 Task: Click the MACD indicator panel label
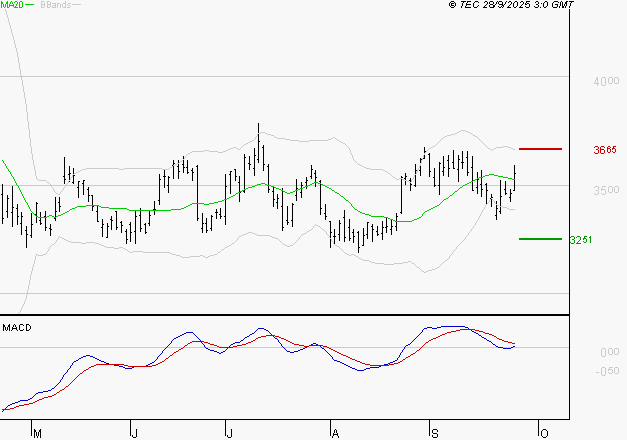pos(17,327)
